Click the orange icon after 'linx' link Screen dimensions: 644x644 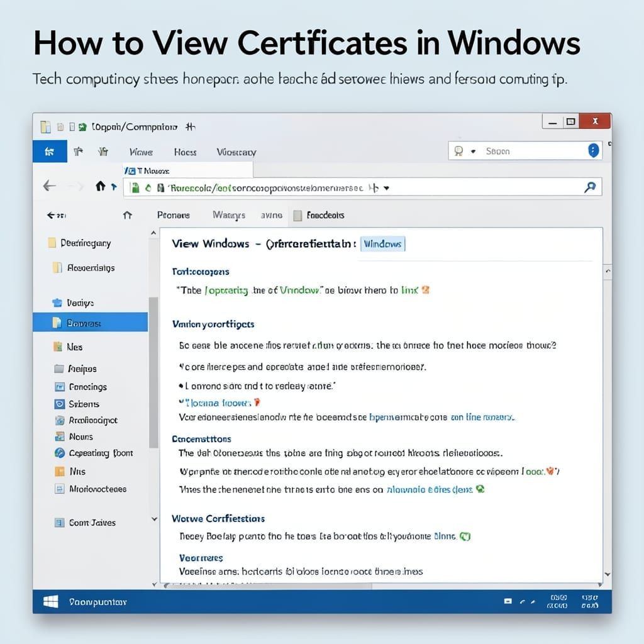pos(426,290)
